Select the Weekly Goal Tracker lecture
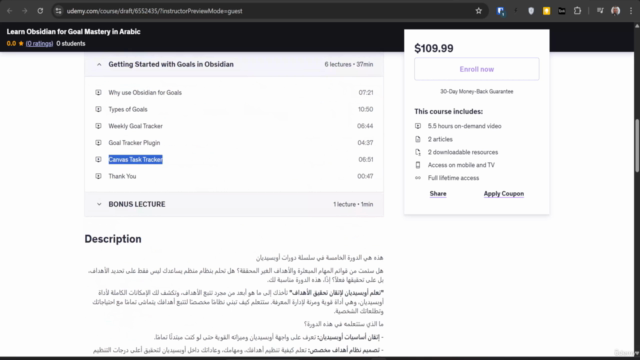The image size is (640, 360). click(x=136, y=126)
